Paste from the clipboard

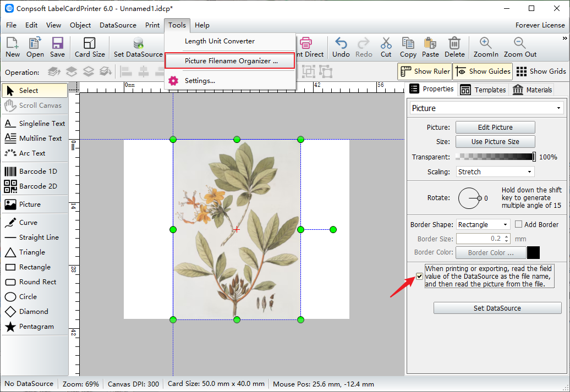tap(430, 47)
